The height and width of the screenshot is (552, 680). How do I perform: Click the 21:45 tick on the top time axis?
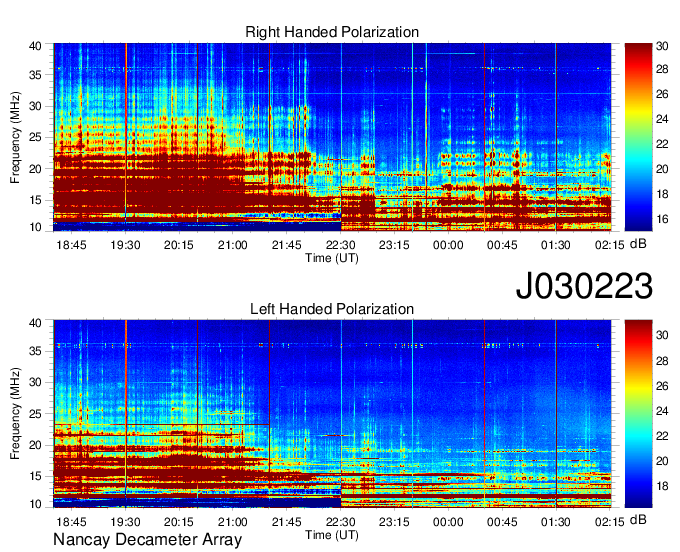287,245
